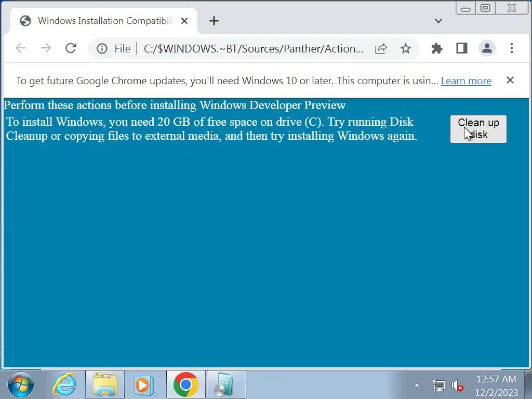The height and width of the screenshot is (399, 532).
Task: Open the Chrome three-dot menu
Action: (x=512, y=48)
